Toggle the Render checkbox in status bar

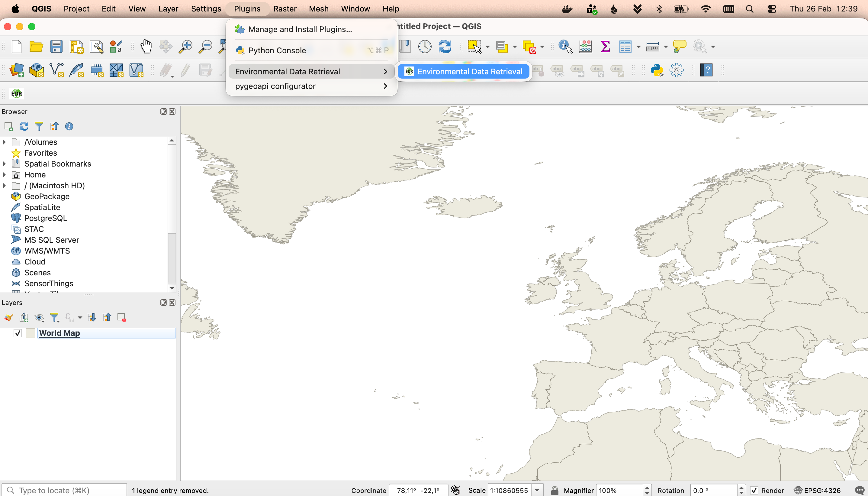pos(754,490)
